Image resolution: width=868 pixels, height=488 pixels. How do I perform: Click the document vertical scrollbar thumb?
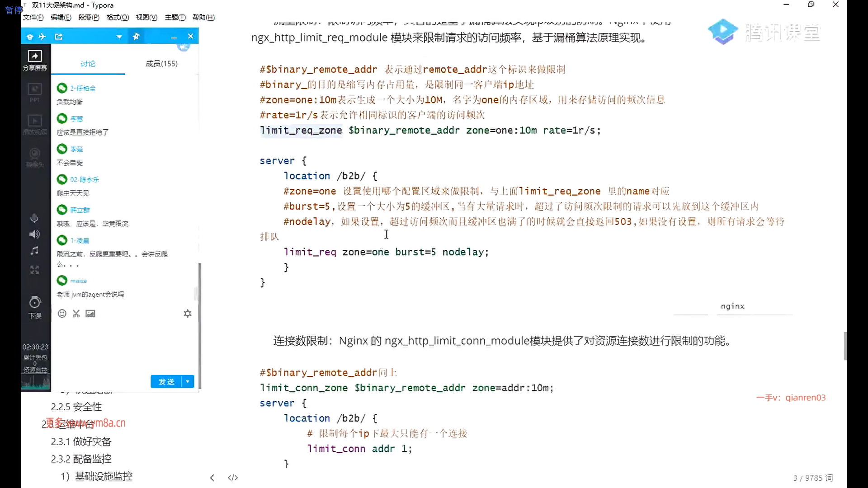[x=845, y=346]
